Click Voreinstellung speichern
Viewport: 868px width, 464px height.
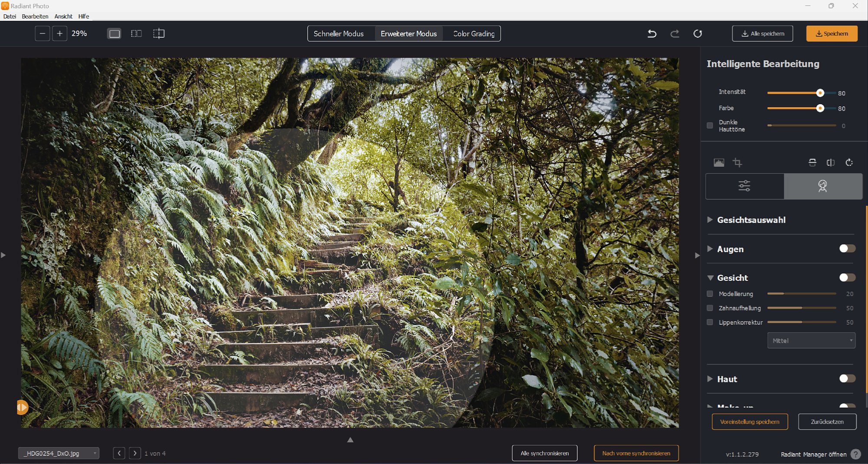tap(750, 422)
